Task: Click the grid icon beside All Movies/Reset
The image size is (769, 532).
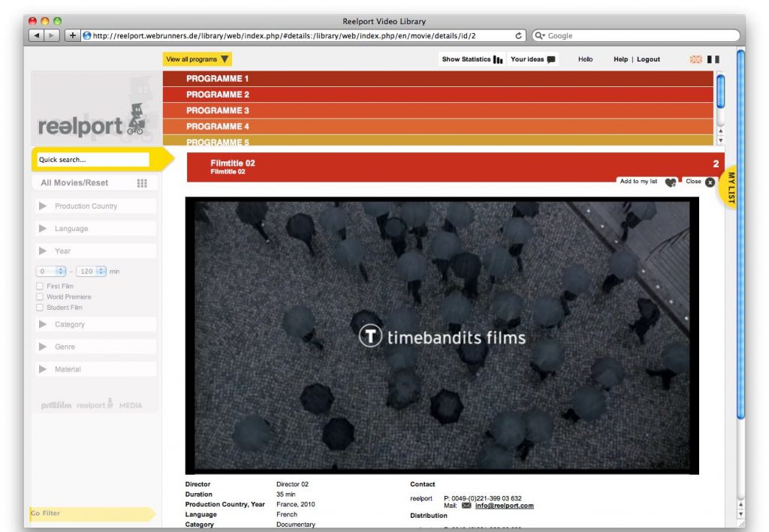Action: (142, 183)
